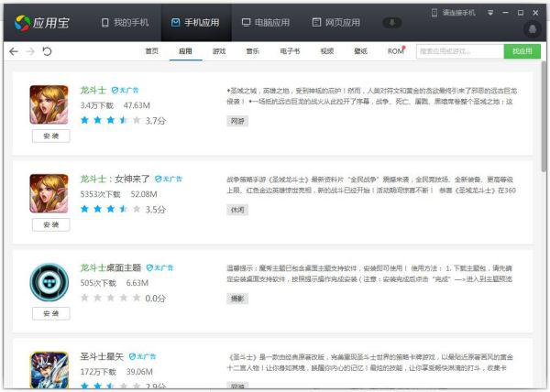The image size is (550, 392).
Task: Click the 无广告 badge beside 龙斗士
Action: pyautogui.click(x=125, y=91)
